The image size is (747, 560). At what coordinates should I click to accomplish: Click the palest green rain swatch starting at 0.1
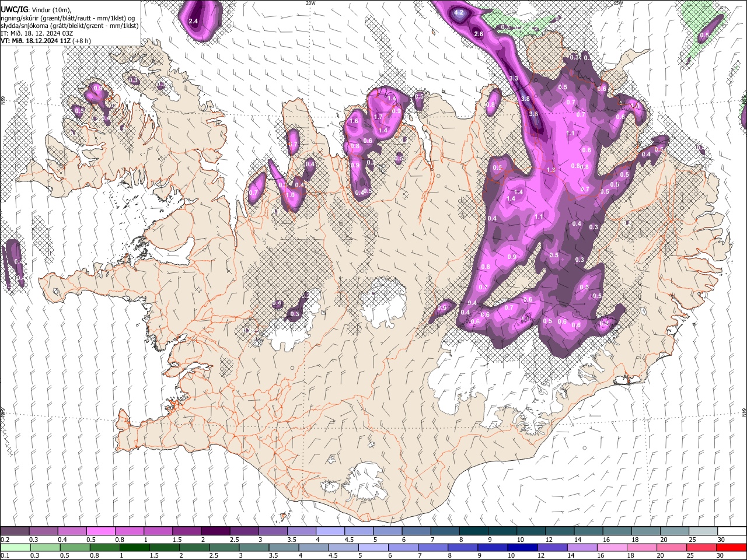point(15,547)
